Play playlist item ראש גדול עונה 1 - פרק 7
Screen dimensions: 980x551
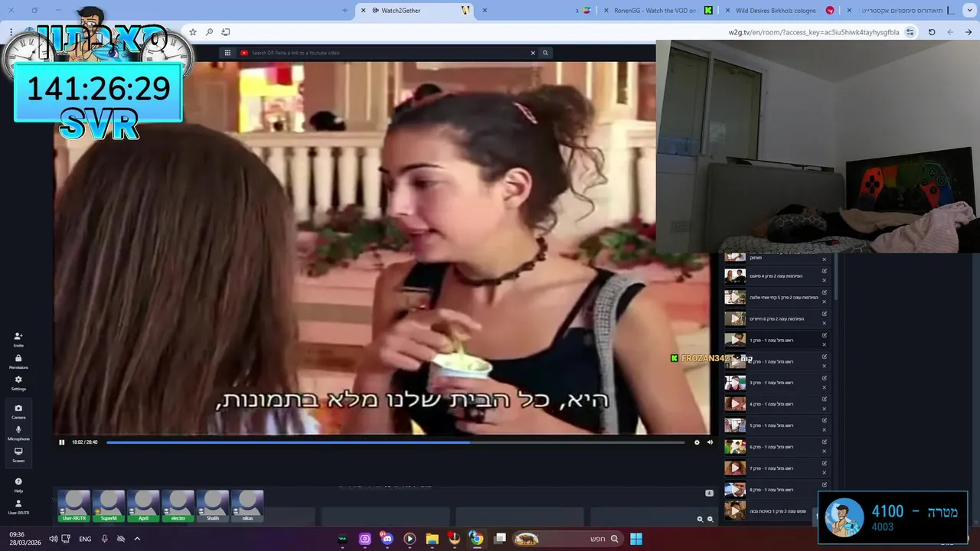[x=735, y=468]
